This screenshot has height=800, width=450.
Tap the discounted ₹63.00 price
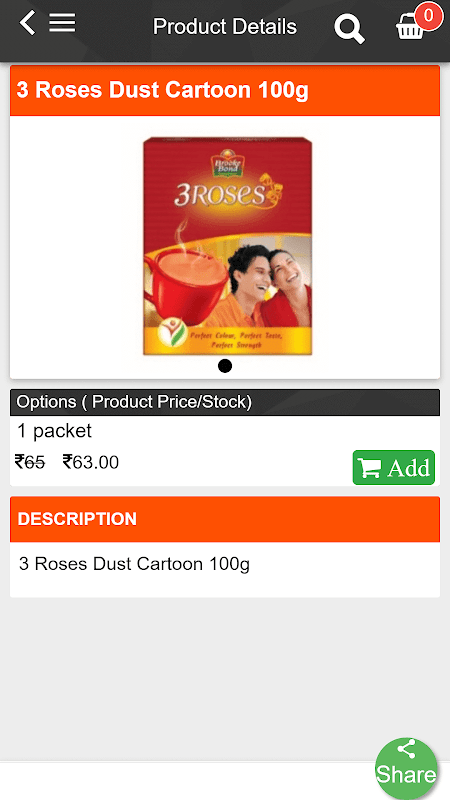tap(91, 462)
